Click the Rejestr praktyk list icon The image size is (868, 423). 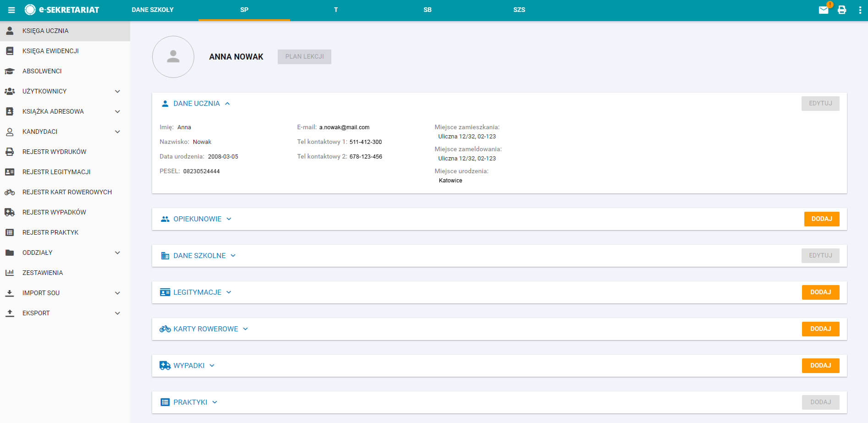10,232
